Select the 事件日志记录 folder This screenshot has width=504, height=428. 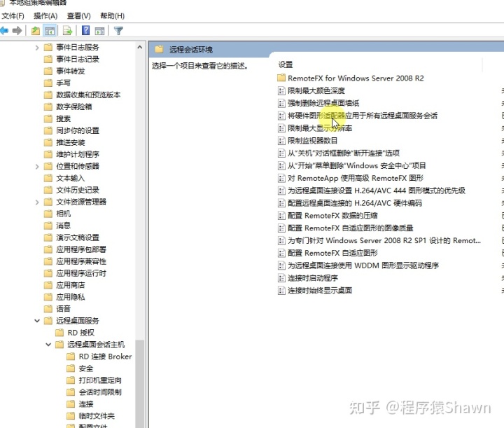[78, 59]
